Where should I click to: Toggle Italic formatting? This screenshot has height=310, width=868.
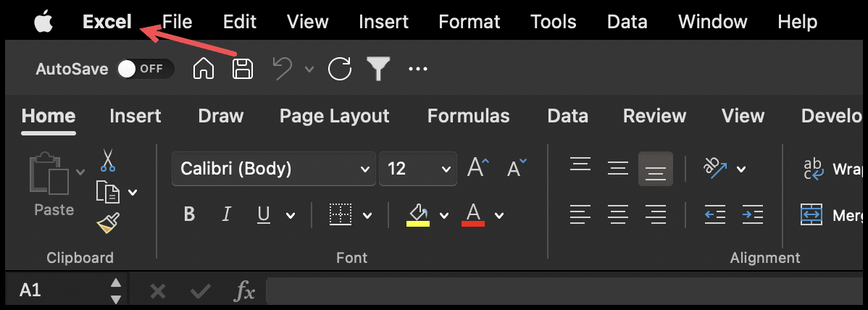click(226, 214)
